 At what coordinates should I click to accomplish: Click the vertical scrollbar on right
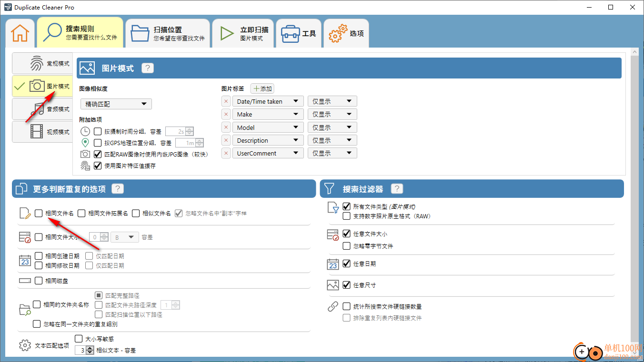coord(634,200)
